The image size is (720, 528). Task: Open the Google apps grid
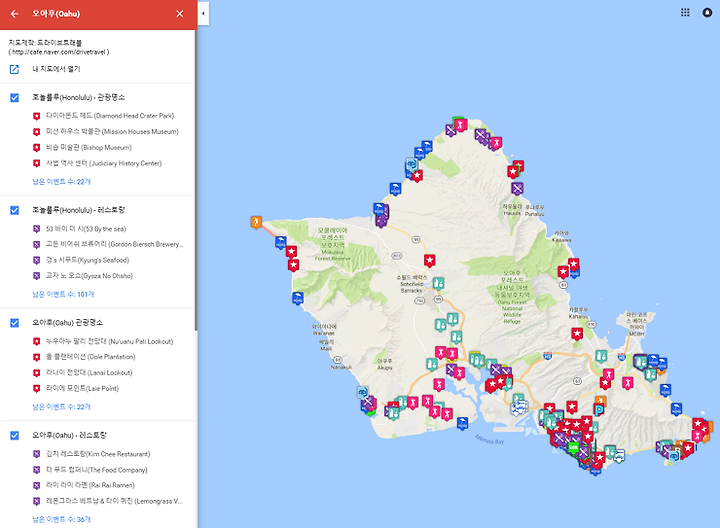(x=685, y=12)
